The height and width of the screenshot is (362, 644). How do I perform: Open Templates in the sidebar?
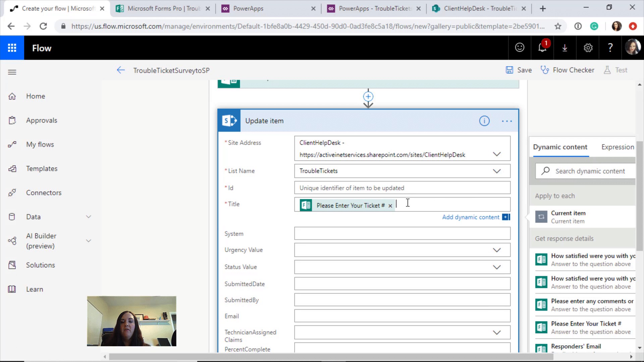pos(42,169)
